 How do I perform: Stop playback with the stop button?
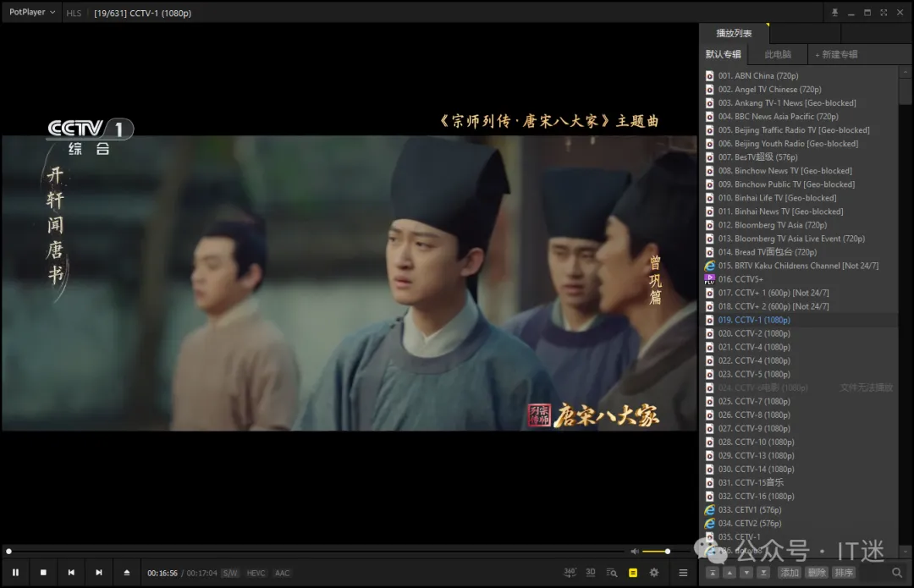pos(43,573)
